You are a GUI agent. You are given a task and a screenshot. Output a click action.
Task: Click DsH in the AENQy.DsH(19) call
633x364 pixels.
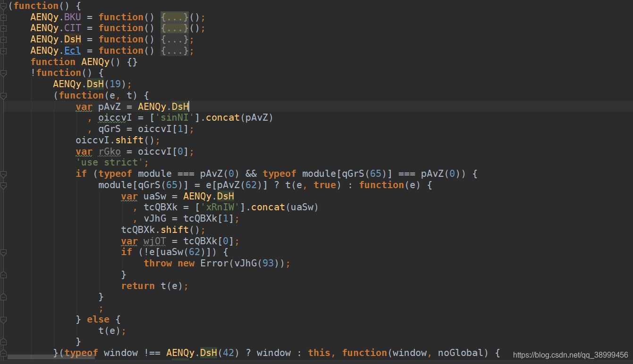(95, 84)
